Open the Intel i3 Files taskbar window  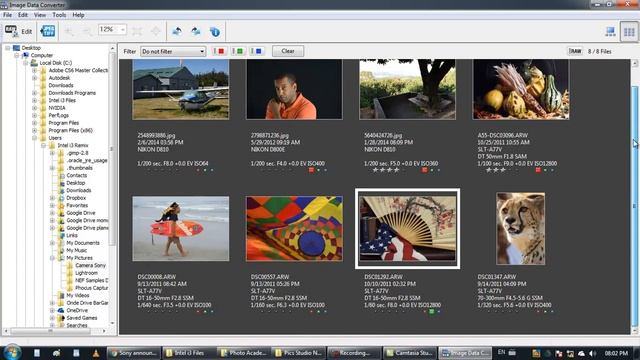point(188,353)
